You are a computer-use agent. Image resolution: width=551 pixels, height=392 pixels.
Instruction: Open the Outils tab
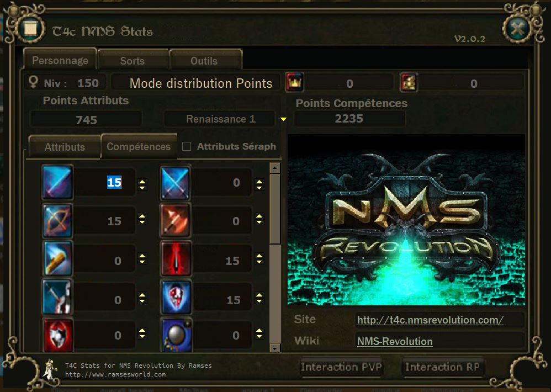(204, 60)
